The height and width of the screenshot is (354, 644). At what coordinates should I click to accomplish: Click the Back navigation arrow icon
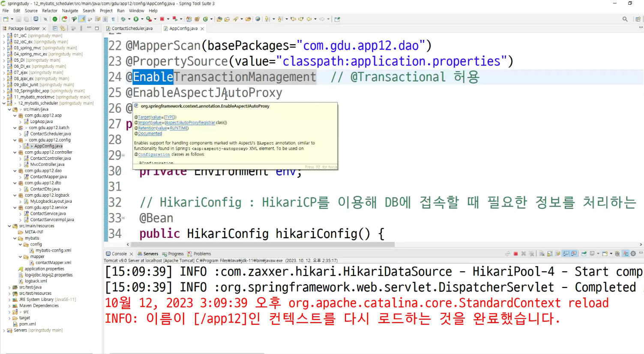tap(309, 19)
